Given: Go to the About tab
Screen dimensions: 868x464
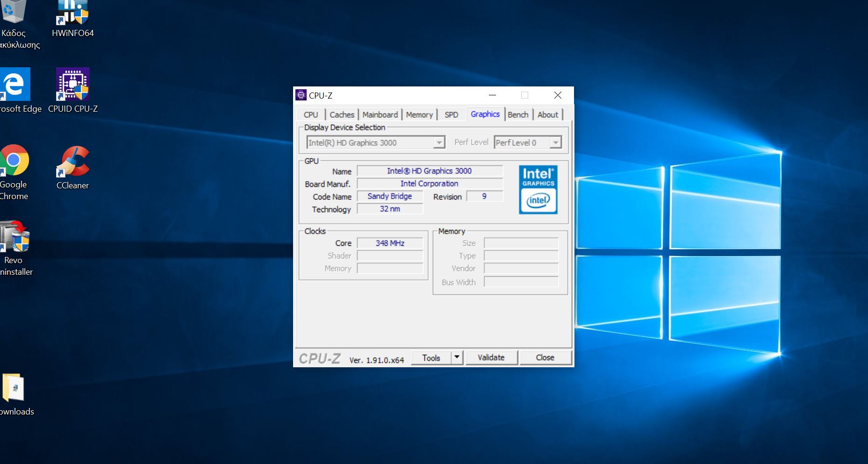Looking at the screenshot, I should click(548, 114).
